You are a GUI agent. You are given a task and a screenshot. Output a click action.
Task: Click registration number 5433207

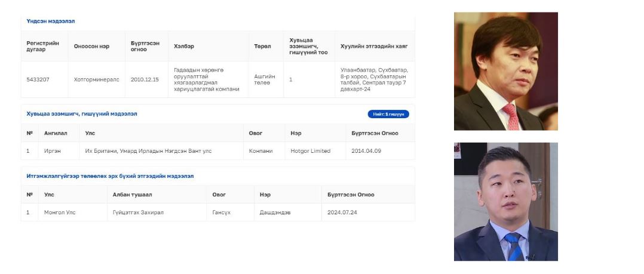[x=38, y=79]
